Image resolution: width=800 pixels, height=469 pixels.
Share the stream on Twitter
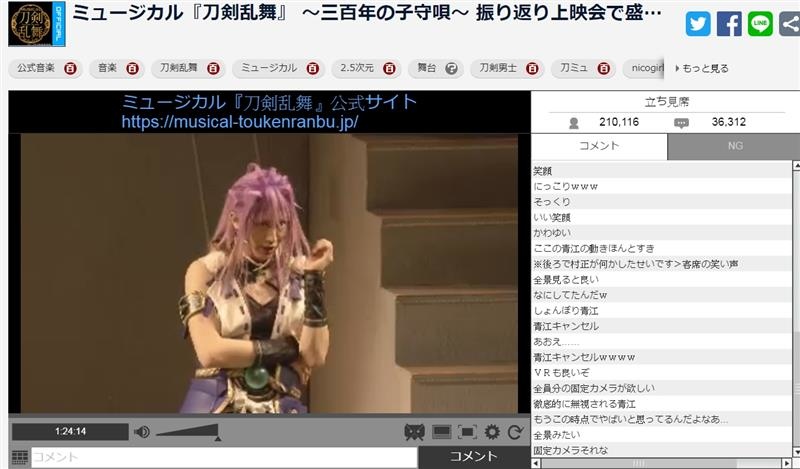(x=697, y=24)
